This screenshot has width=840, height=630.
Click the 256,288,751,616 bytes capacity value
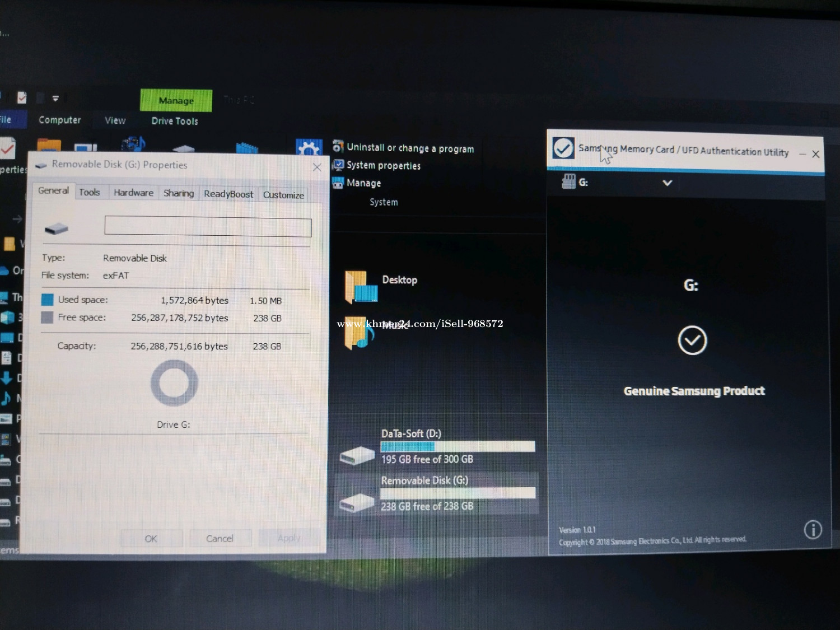179,346
